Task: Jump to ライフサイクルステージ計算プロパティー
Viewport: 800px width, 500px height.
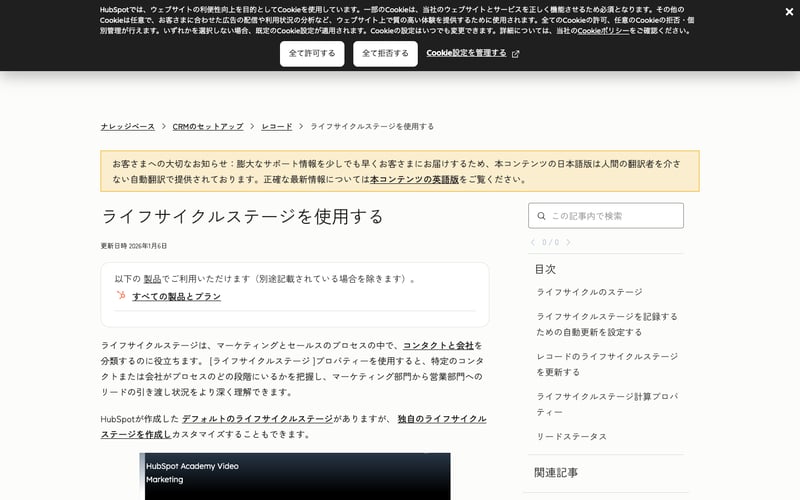Action: [607, 404]
